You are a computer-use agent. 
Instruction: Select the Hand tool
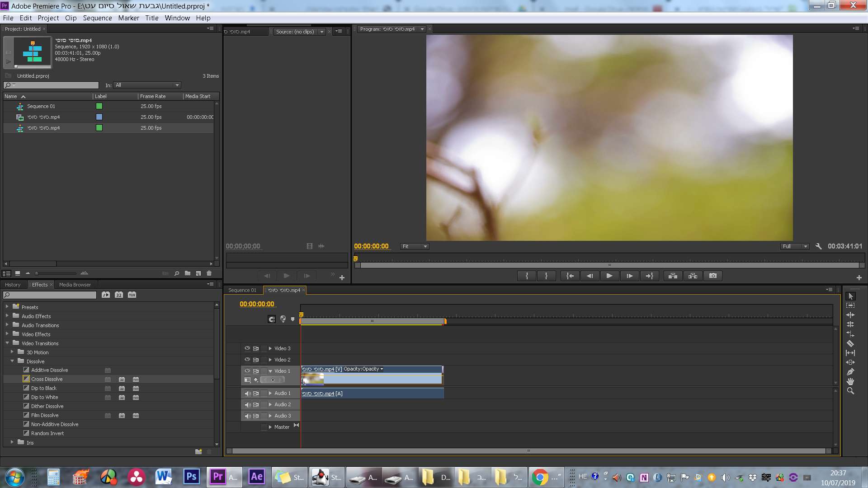click(x=850, y=381)
